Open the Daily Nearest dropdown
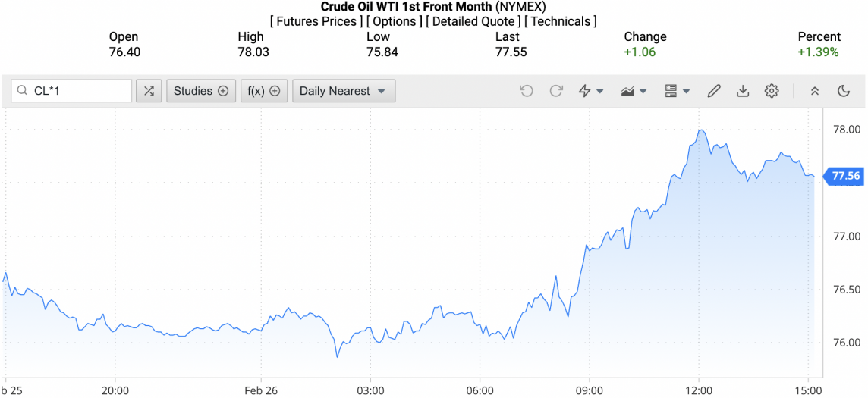The height and width of the screenshot is (398, 868). (343, 91)
